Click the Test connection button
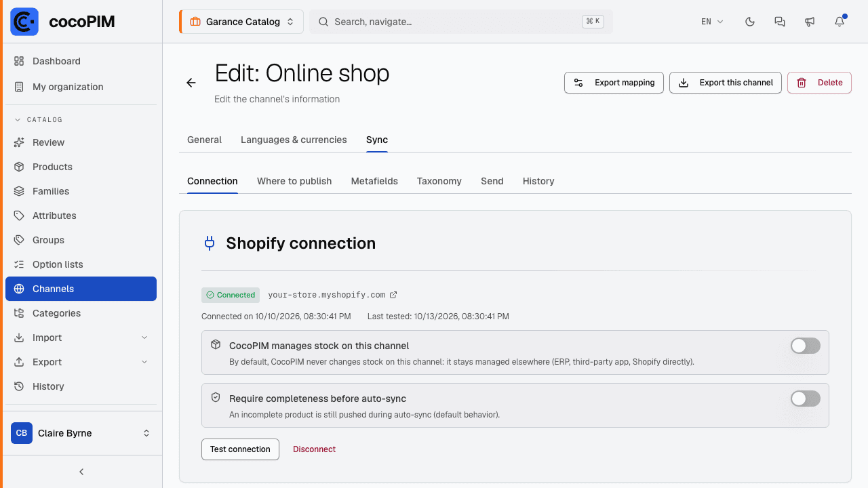 240,449
